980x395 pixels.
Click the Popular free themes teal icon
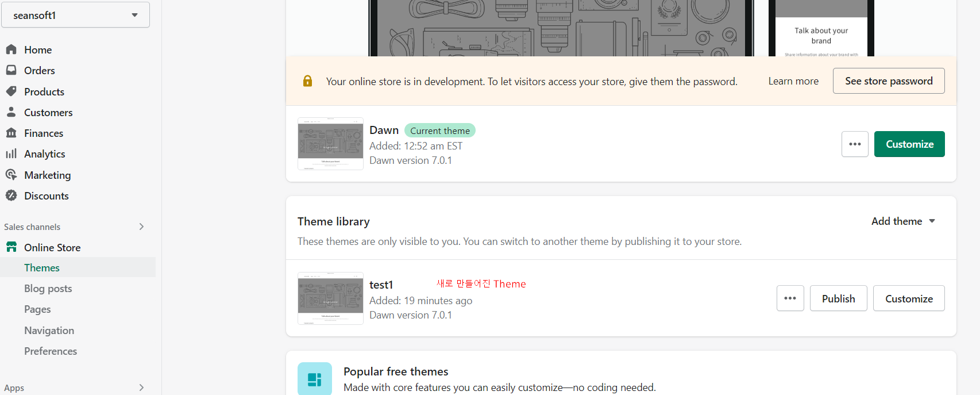(315, 379)
